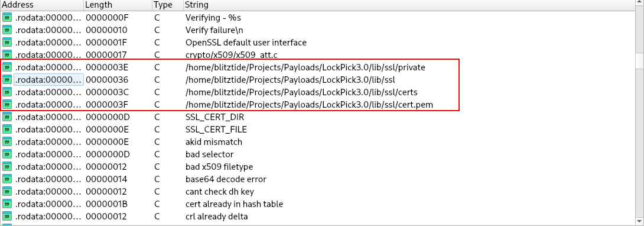Image resolution: width=644 pixels, height=226 pixels.
Task: Click string icon on 'bad selector' row
Action: 7,154
